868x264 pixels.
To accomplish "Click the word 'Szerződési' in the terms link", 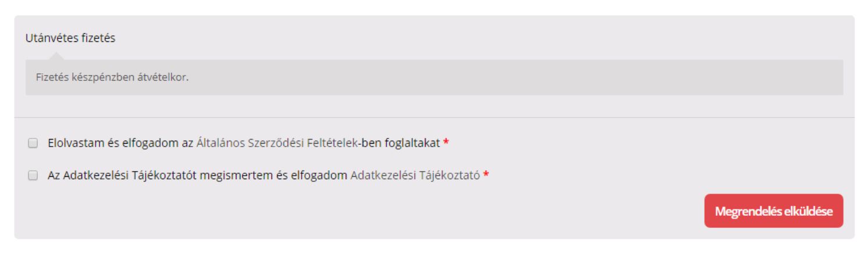I will (273, 143).
